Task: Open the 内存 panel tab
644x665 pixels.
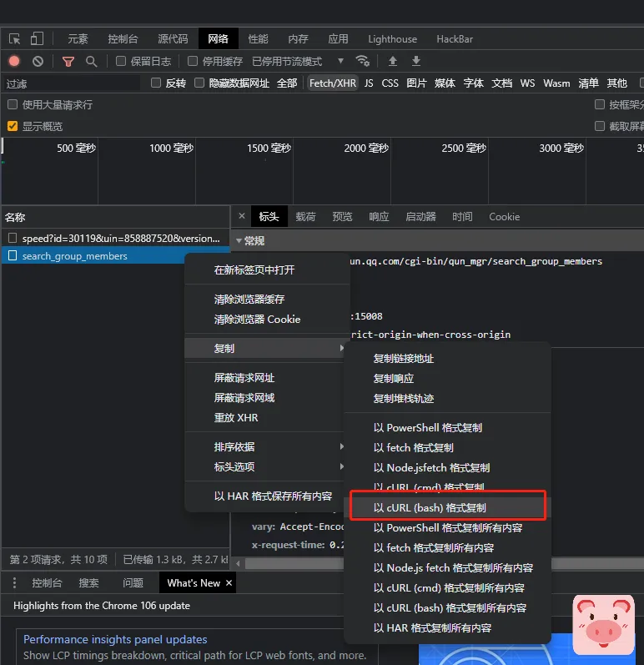Action: click(298, 39)
